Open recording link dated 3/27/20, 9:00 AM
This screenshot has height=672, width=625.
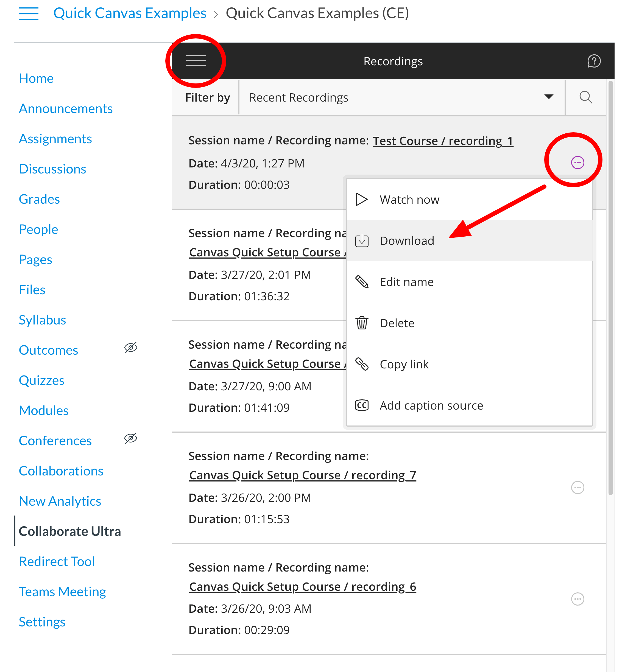coord(268,364)
